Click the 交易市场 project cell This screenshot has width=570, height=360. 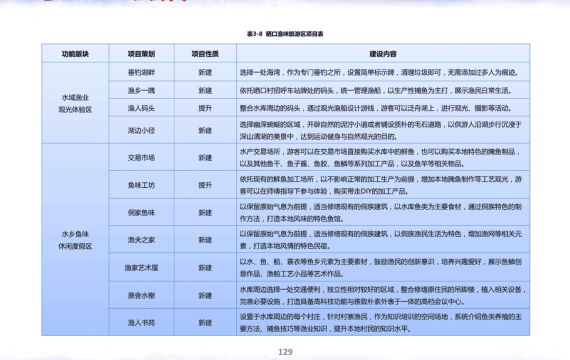click(141, 157)
